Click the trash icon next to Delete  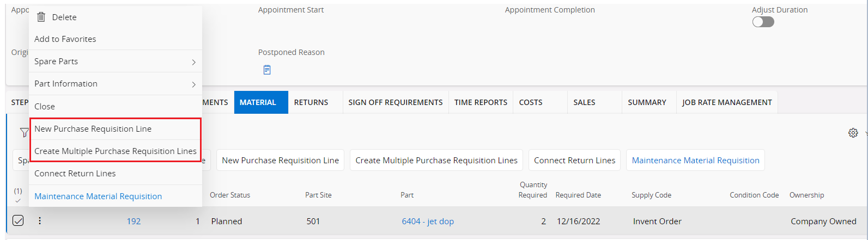coord(41,17)
